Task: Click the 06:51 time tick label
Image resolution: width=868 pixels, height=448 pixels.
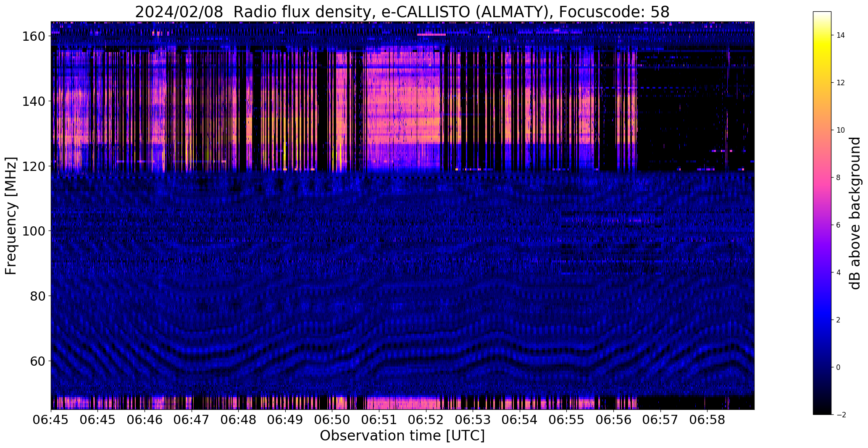Action: point(379,419)
